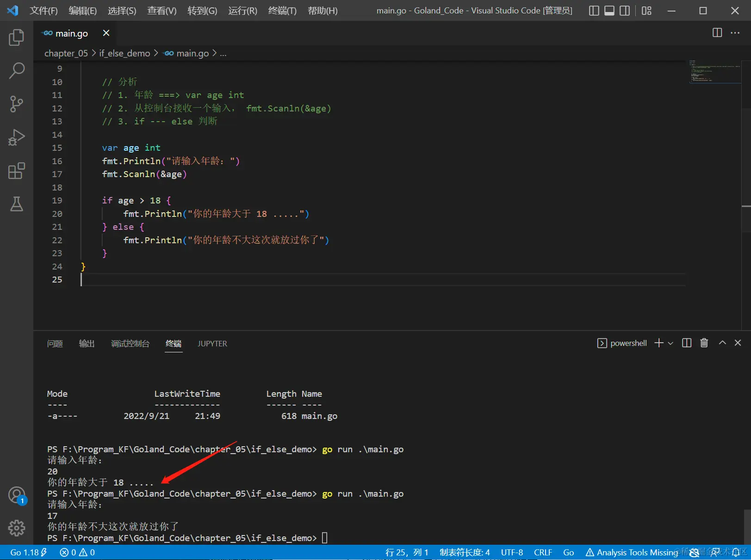Viewport: 751px width, 560px height.
Task: Open the 选择(S) menu
Action: (122, 11)
